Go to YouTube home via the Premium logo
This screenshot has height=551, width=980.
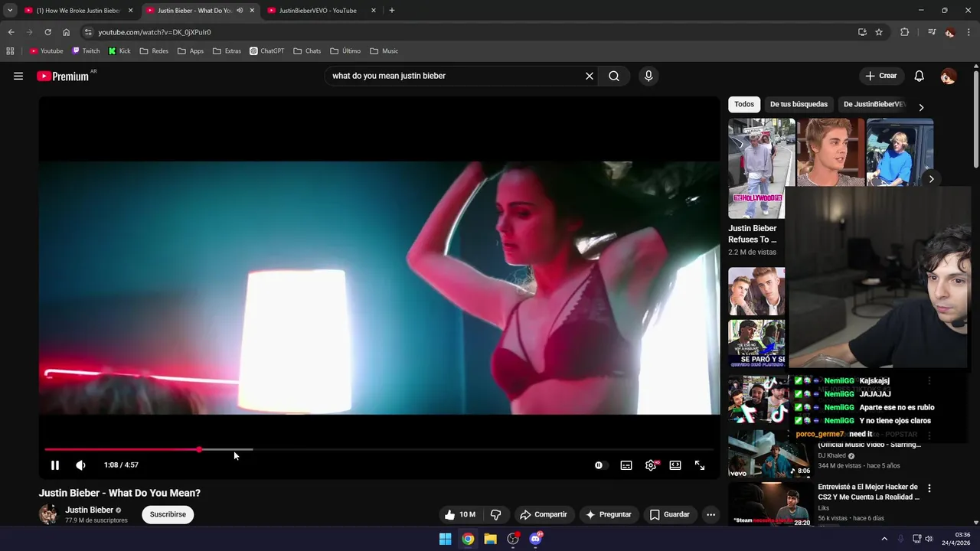[63, 76]
